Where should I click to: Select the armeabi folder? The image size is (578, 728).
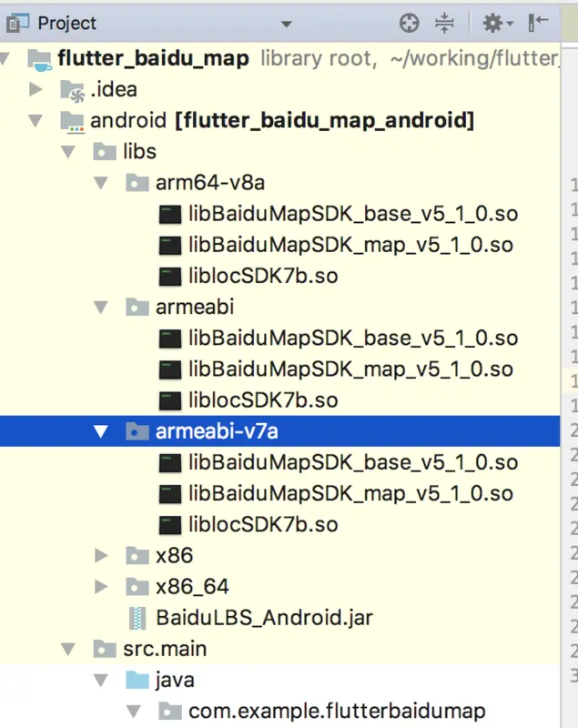[x=280, y=307]
